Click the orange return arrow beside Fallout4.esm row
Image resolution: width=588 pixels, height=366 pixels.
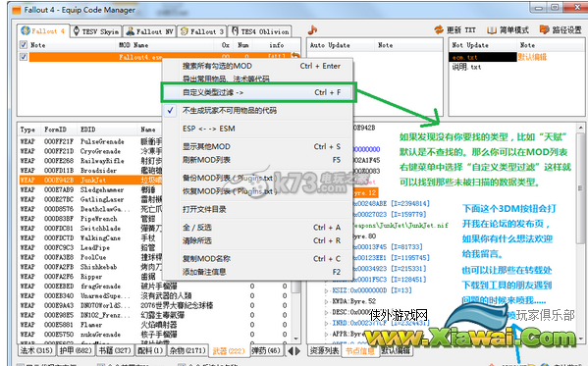(x=295, y=56)
